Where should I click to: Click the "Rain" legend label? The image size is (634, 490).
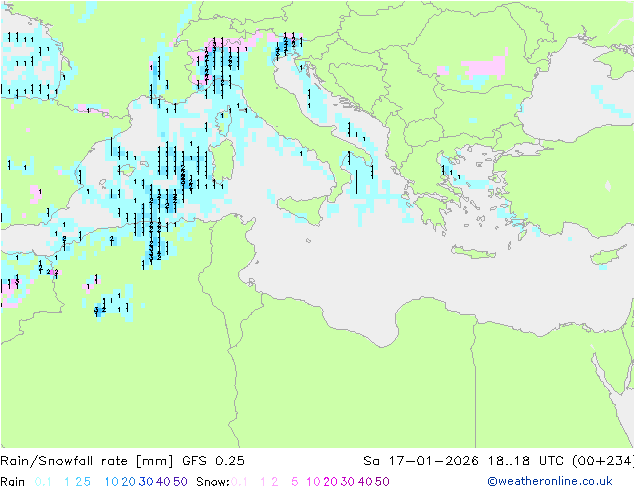pyautogui.click(x=13, y=482)
